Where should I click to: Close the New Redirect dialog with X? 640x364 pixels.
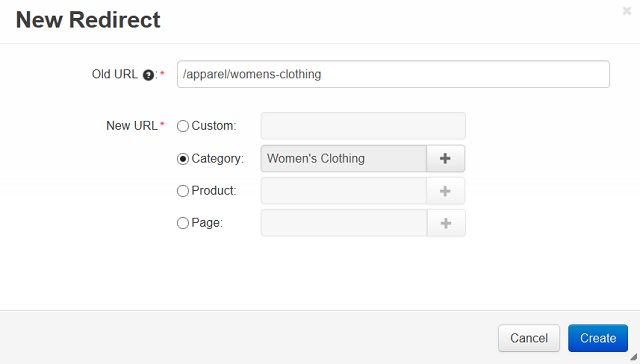coord(627,11)
